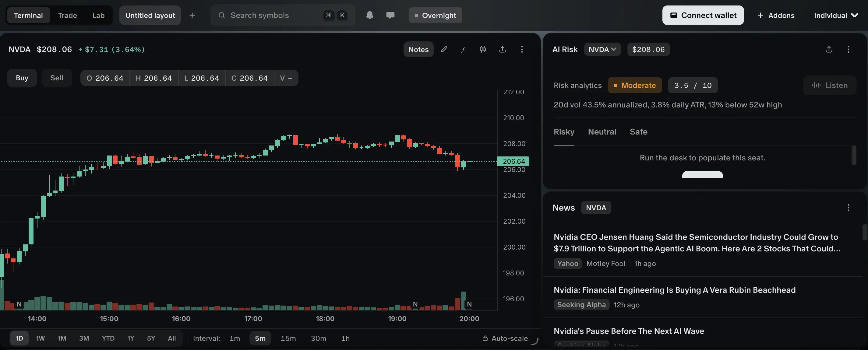The image size is (868, 350).
Task: Open the chat messages icon
Action: click(390, 15)
